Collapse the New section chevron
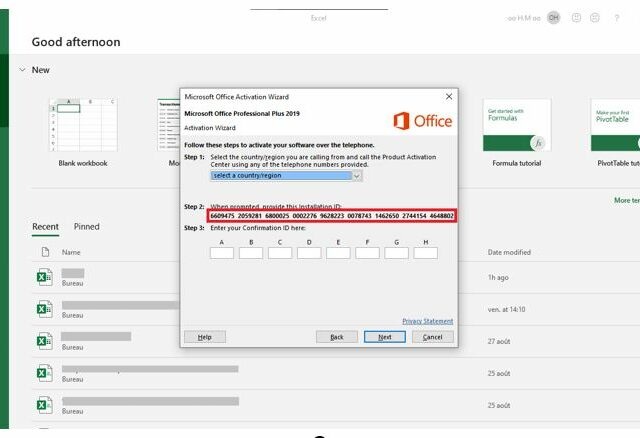This screenshot has width=640, height=438. tap(23, 70)
